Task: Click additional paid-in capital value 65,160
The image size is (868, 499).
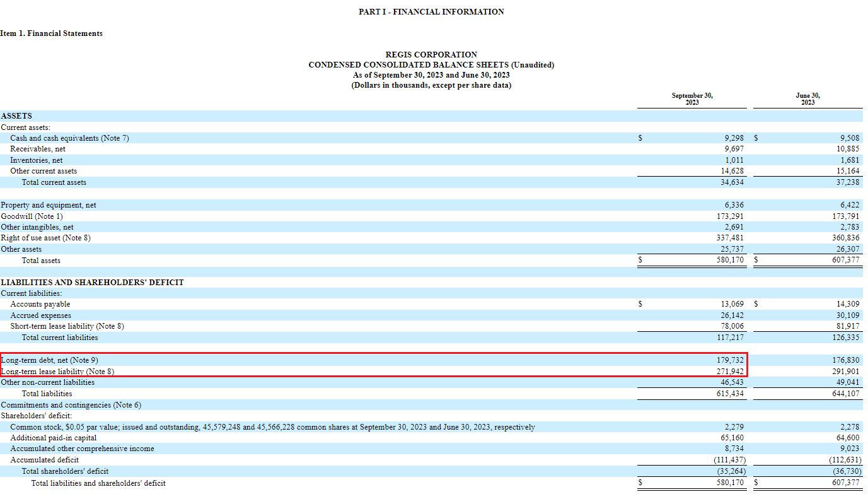Action: [x=732, y=438]
